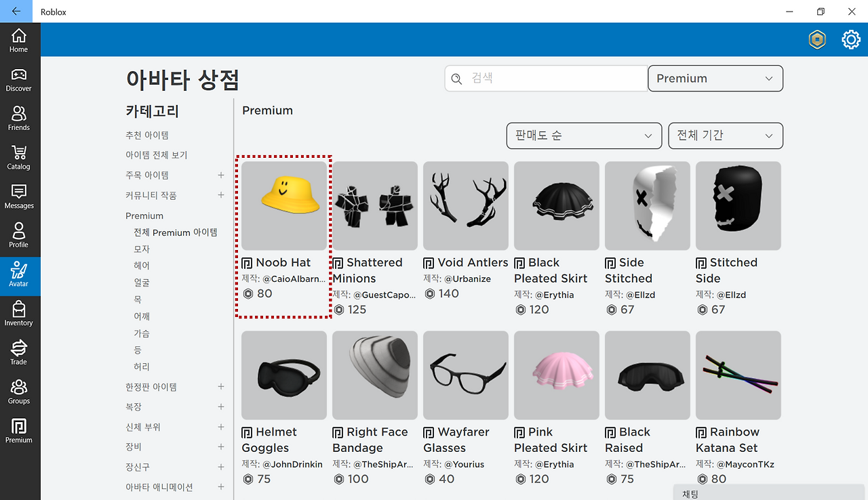The image size is (868, 500).
Task: Select 추천 아이템 category link
Action: coord(147,136)
